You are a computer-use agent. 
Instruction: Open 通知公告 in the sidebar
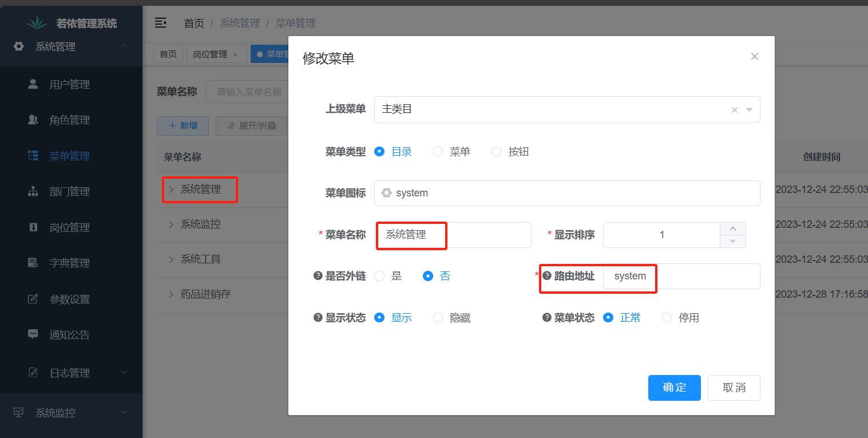click(x=70, y=334)
